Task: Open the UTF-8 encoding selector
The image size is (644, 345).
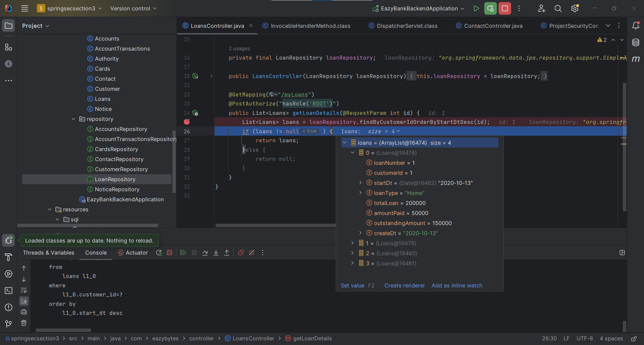Action: [x=585, y=339]
